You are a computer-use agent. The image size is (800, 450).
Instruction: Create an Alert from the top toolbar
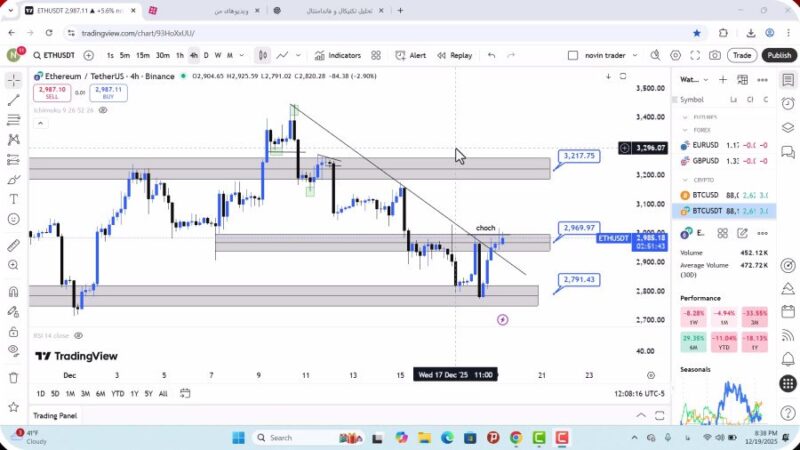pos(410,56)
